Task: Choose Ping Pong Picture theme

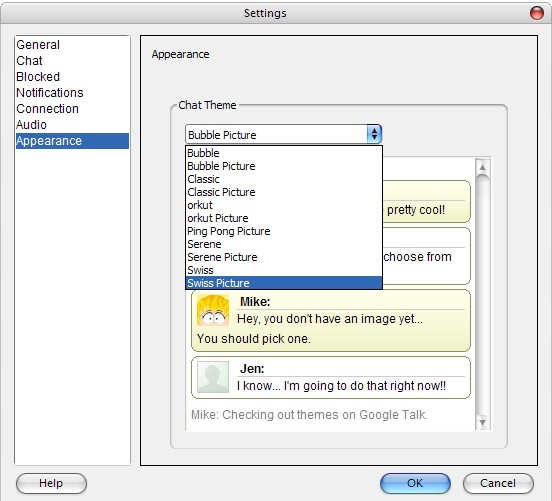Action: point(284,231)
